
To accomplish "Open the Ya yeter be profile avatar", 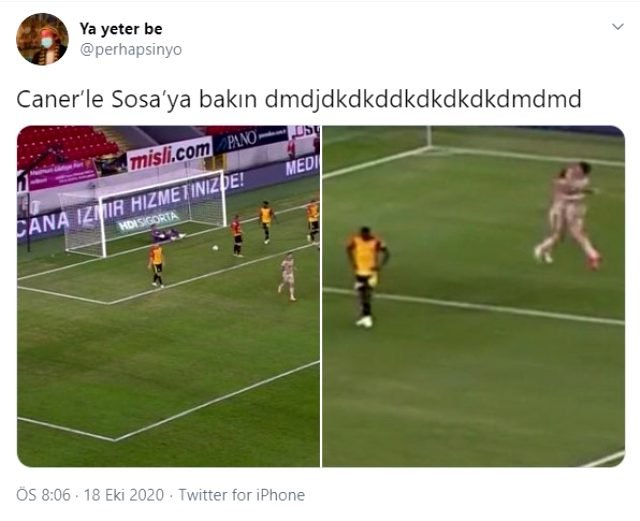I will (42, 39).
